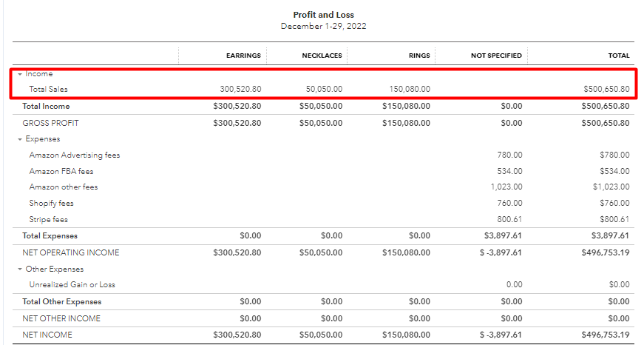Click Unrealized Gain or Loss 0.00 amount
Image resolution: width=644 pixels, height=345 pixels.
514,284
